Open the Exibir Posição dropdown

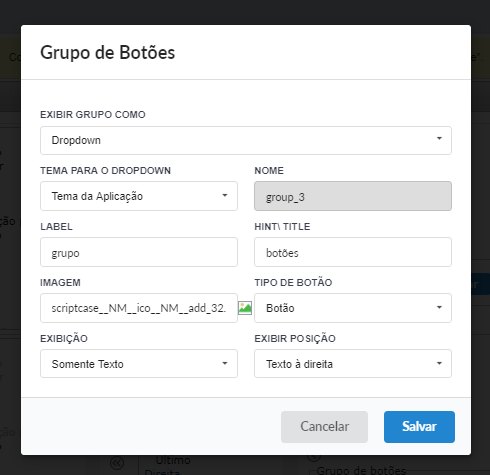(x=353, y=364)
